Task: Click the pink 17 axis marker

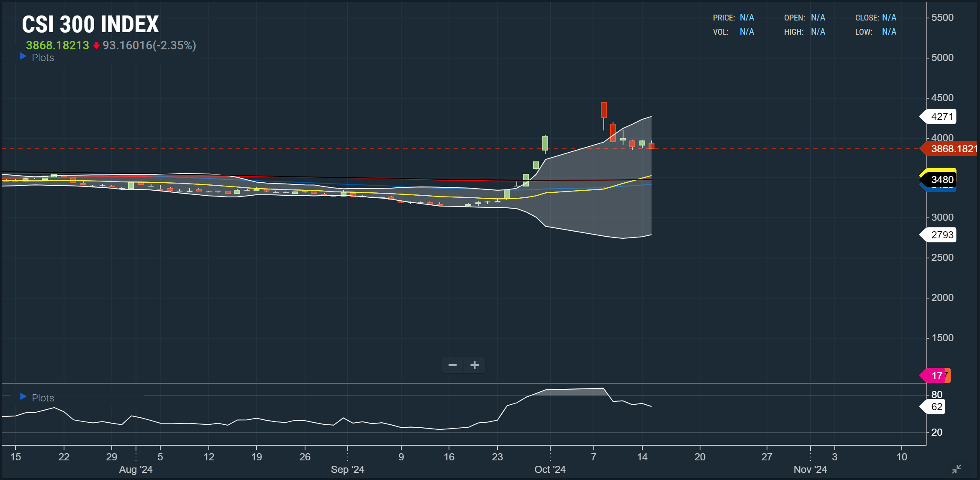Action: (936, 375)
